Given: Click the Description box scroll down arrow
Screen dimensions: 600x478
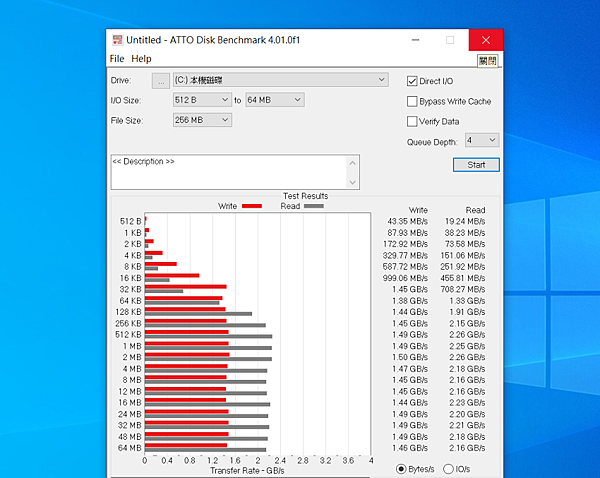Looking at the screenshot, I should 352,182.
